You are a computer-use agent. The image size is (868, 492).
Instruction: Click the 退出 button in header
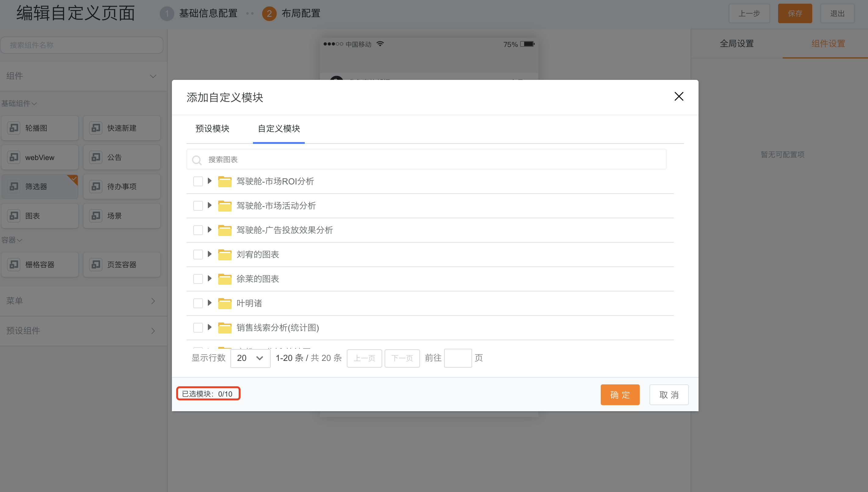click(x=837, y=13)
